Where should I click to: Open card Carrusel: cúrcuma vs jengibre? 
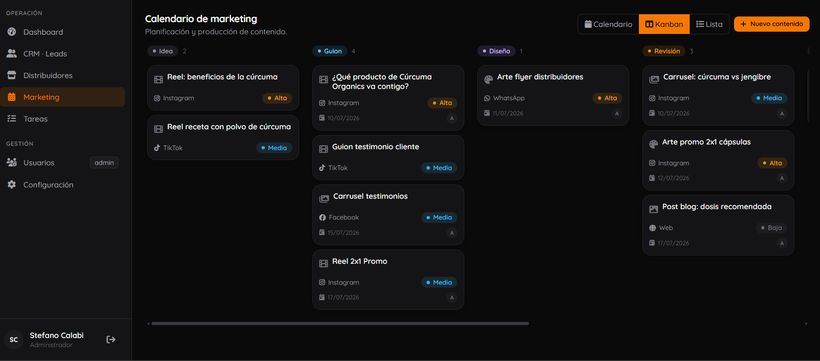pos(719,95)
